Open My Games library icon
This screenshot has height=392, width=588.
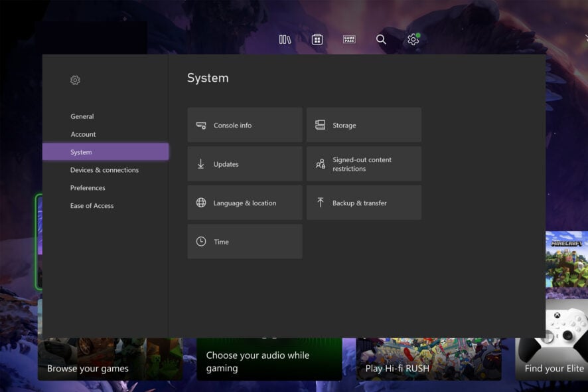click(284, 39)
